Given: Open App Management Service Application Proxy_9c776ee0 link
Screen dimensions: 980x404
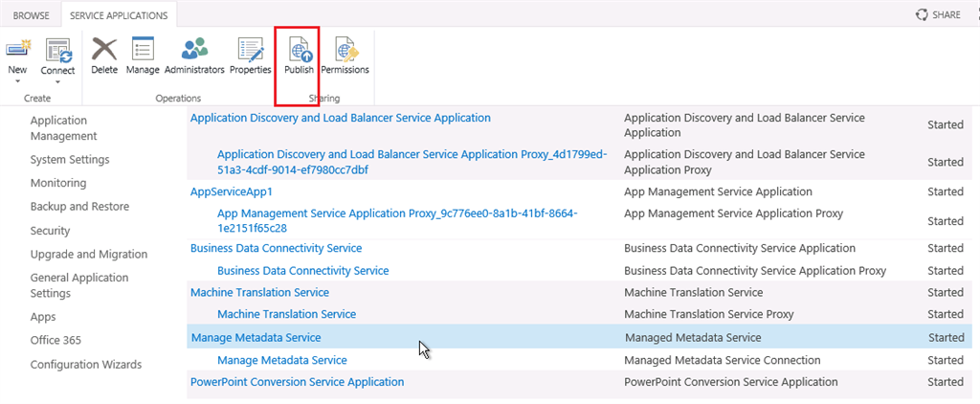Looking at the screenshot, I should coord(397,221).
